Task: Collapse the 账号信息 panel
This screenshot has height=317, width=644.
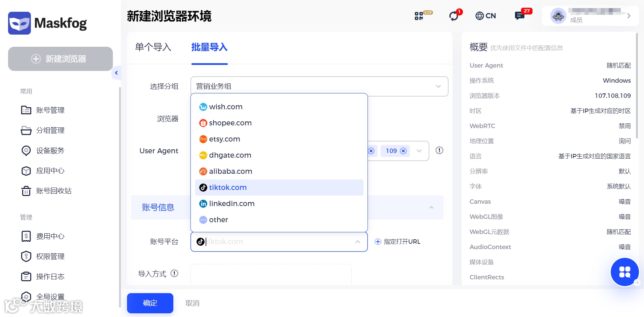Action: coord(431,207)
